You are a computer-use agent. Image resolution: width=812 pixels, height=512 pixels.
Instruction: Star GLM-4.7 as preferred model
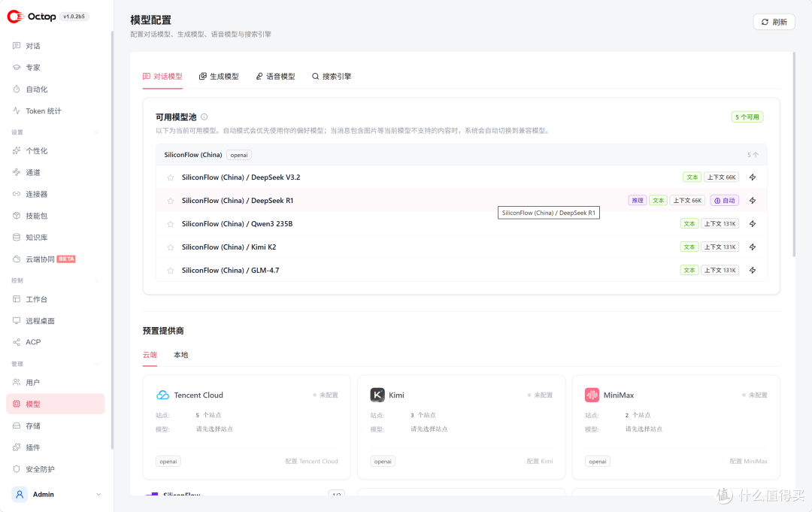[171, 271]
